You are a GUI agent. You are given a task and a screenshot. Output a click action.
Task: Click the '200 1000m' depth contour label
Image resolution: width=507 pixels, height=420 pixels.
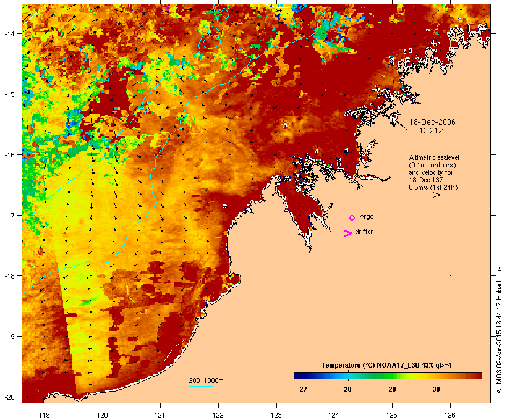(x=206, y=380)
